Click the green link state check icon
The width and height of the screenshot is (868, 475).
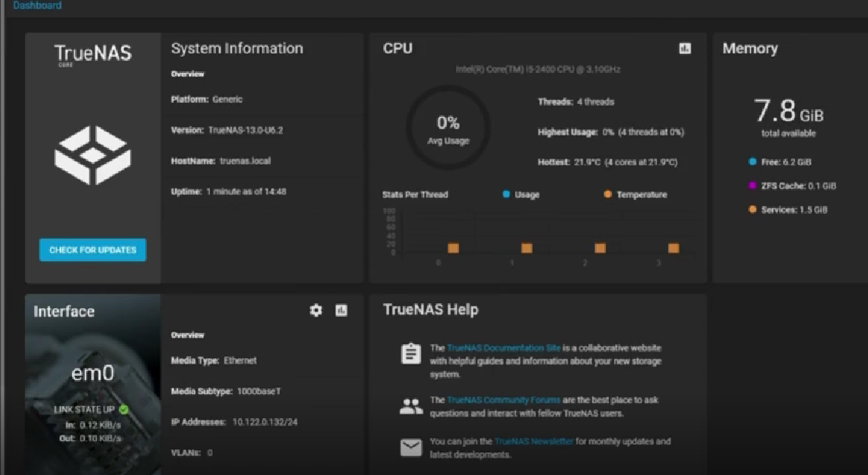click(x=124, y=410)
